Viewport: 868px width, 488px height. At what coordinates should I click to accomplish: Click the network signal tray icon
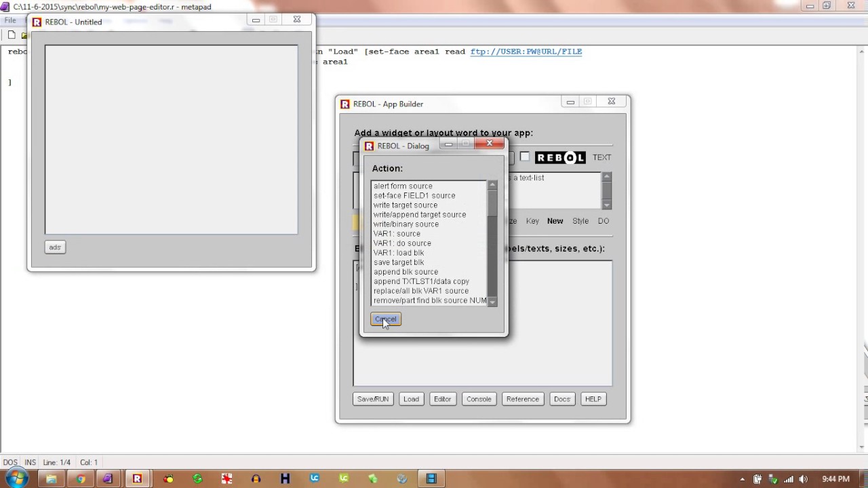tap(787, 479)
